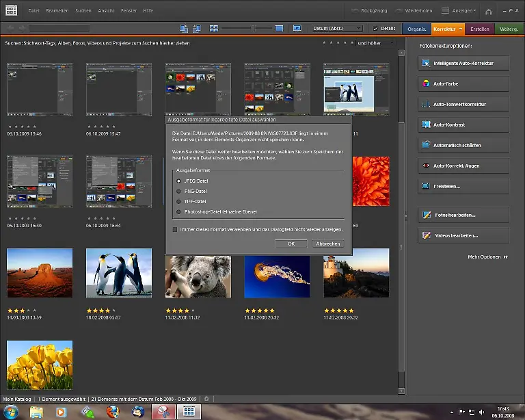Screen dimensions: 525x420
Task: Choose Automatisch schärfen
Action: click(x=463, y=145)
